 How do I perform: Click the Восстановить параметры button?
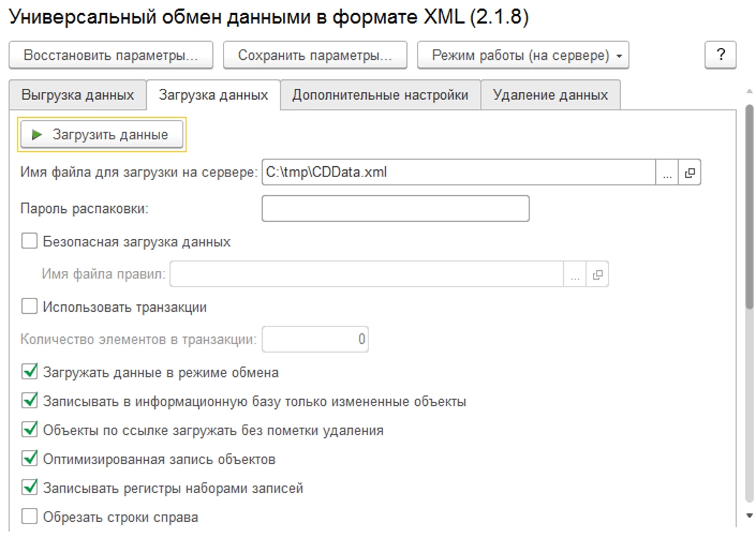tap(111, 55)
